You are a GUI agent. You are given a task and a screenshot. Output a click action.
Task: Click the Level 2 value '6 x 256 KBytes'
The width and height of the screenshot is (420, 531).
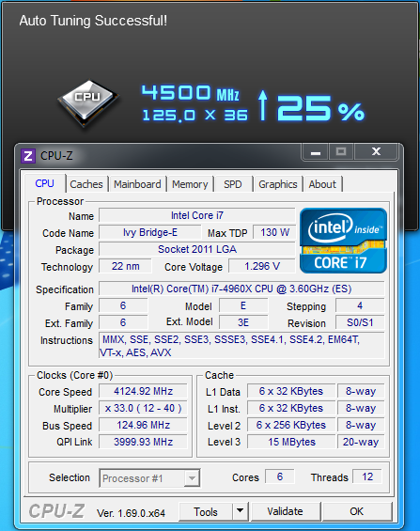(x=291, y=425)
